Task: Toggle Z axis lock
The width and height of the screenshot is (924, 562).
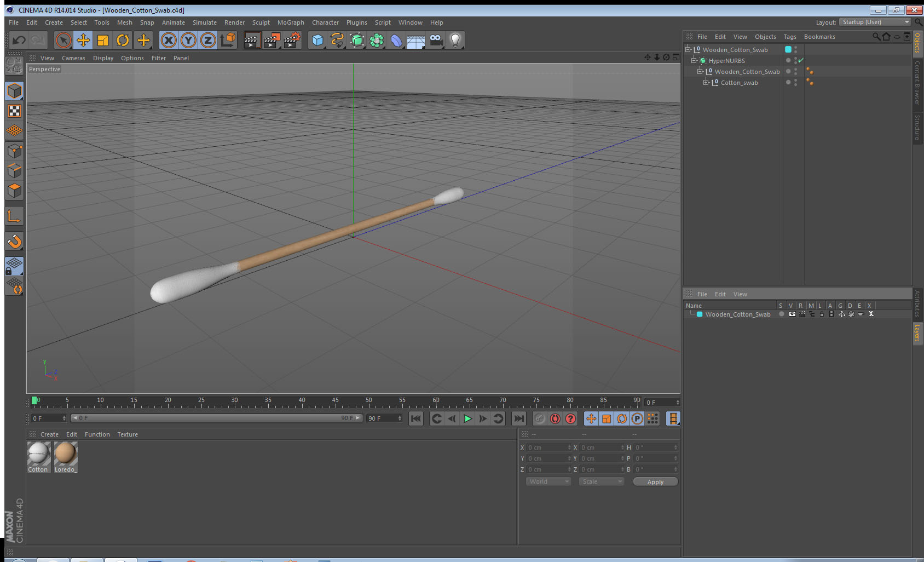Action: [208, 40]
